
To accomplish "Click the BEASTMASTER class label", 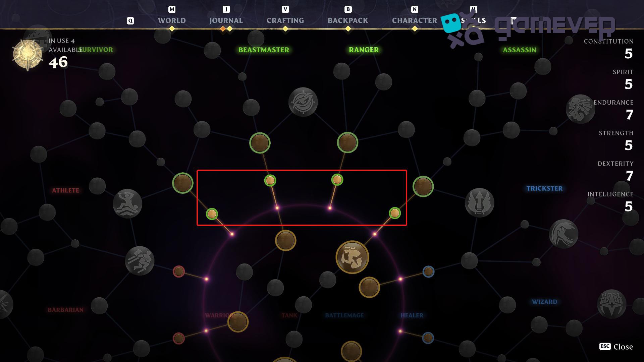I will pos(264,50).
